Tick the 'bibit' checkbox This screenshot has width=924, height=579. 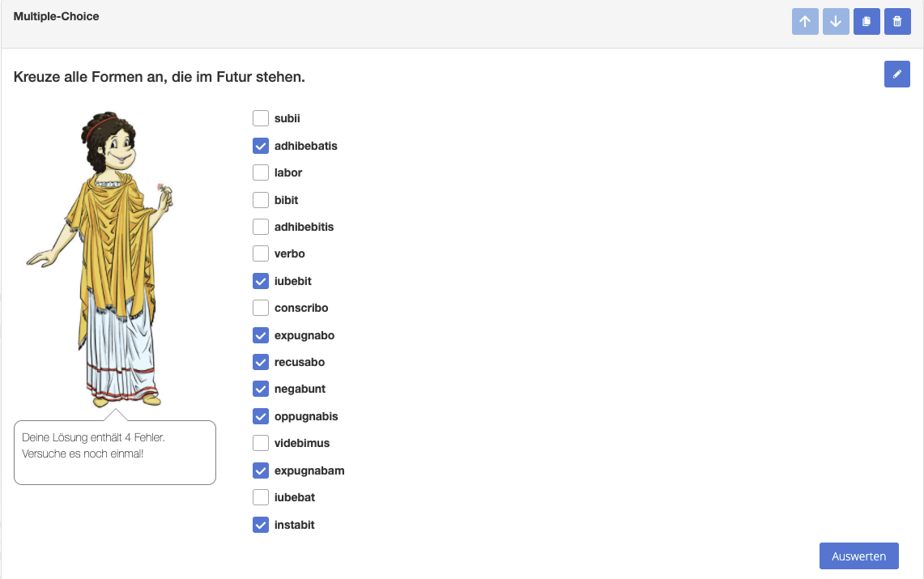click(261, 200)
